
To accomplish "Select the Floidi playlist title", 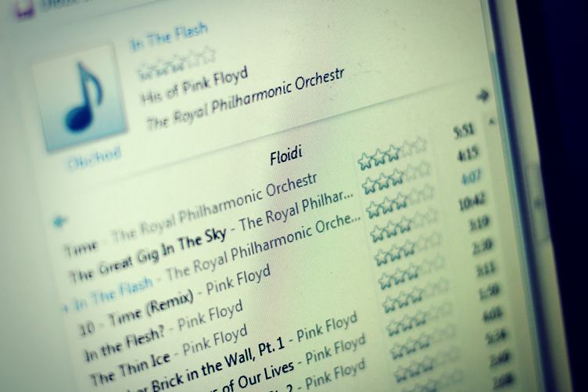I will 286,156.
